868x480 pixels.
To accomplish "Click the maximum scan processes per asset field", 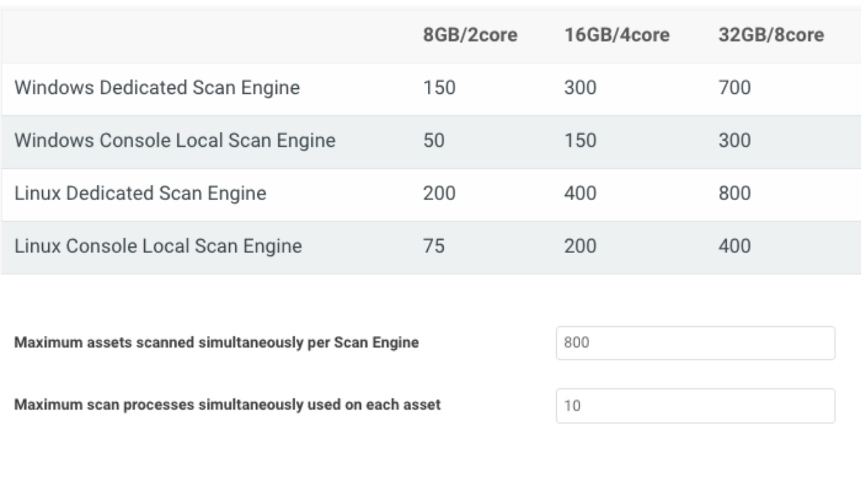I will click(x=695, y=406).
